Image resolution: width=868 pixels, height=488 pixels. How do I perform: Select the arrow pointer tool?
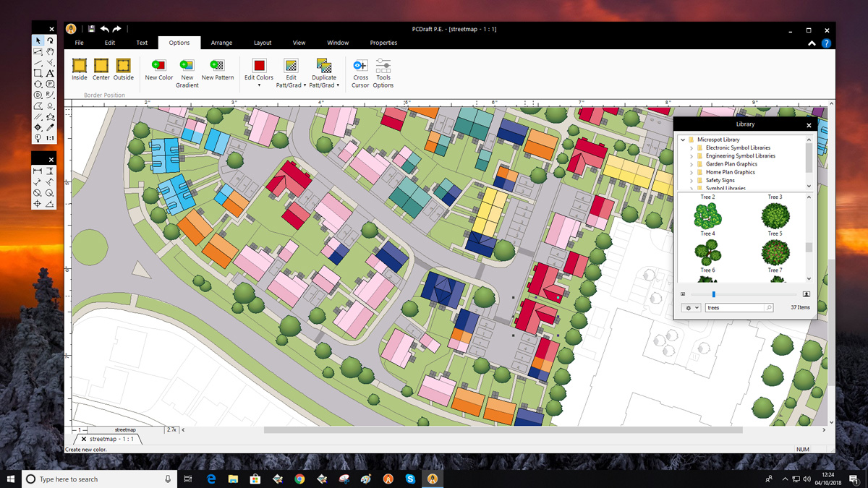38,41
